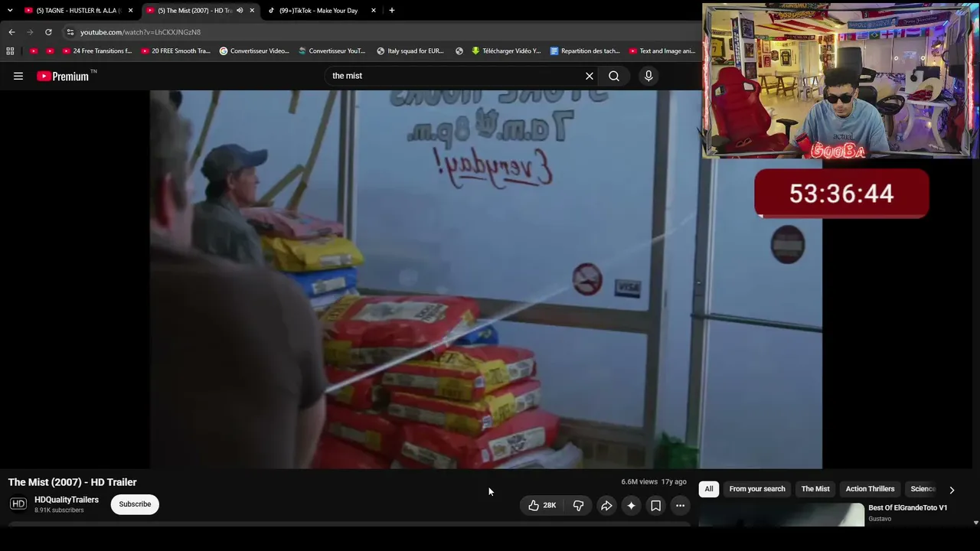Show next filter chips with arrow
Screen dimensions: 980x551
click(952, 490)
